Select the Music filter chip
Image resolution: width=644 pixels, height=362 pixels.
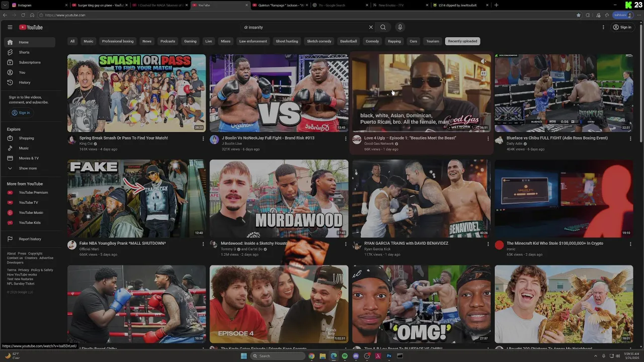[89, 41]
